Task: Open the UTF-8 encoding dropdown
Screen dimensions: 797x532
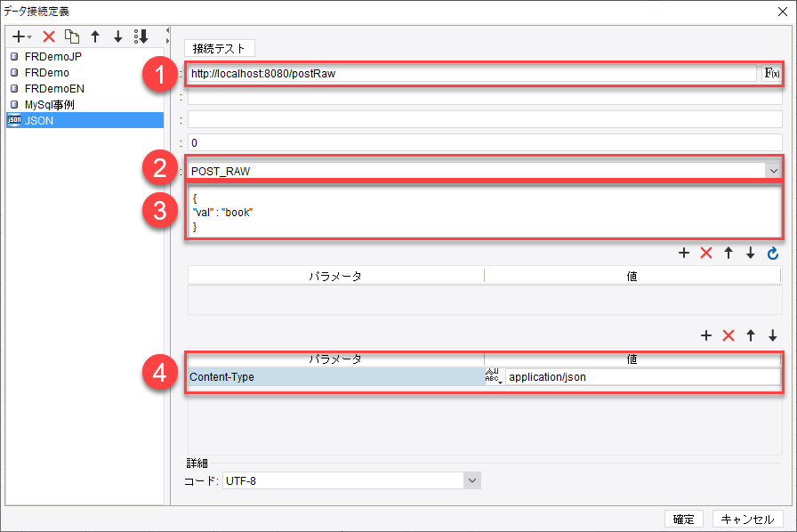Action: coord(471,480)
